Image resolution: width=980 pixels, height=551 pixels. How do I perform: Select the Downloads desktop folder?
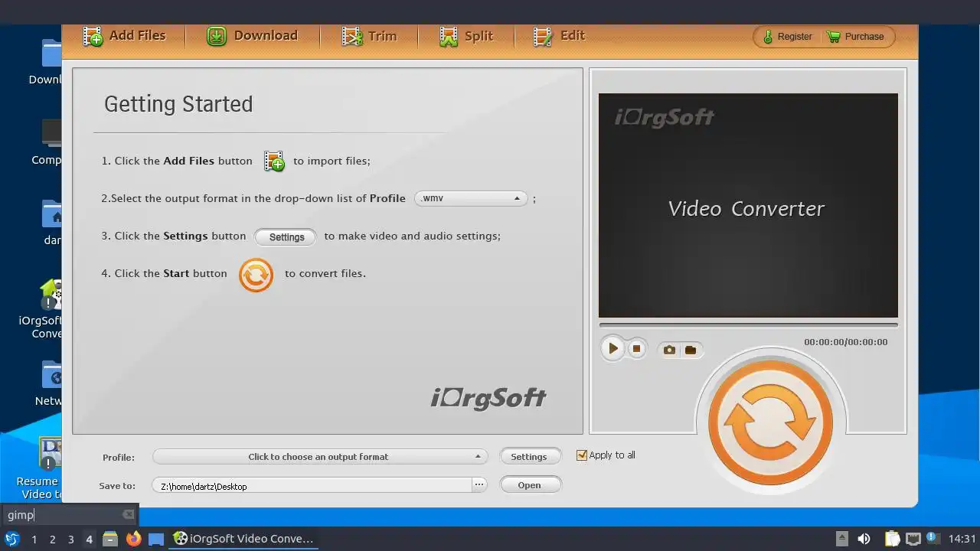click(51, 54)
